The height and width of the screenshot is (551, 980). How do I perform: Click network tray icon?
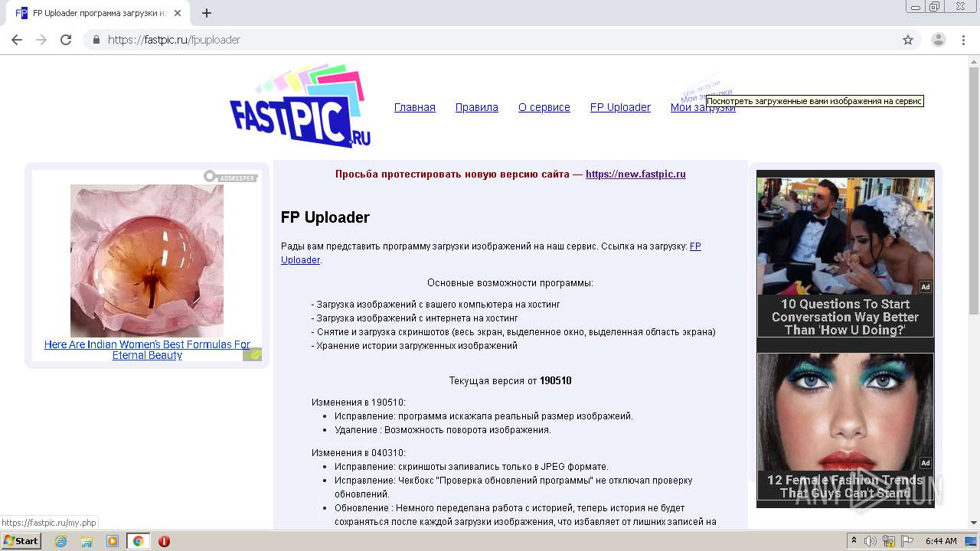point(889,541)
